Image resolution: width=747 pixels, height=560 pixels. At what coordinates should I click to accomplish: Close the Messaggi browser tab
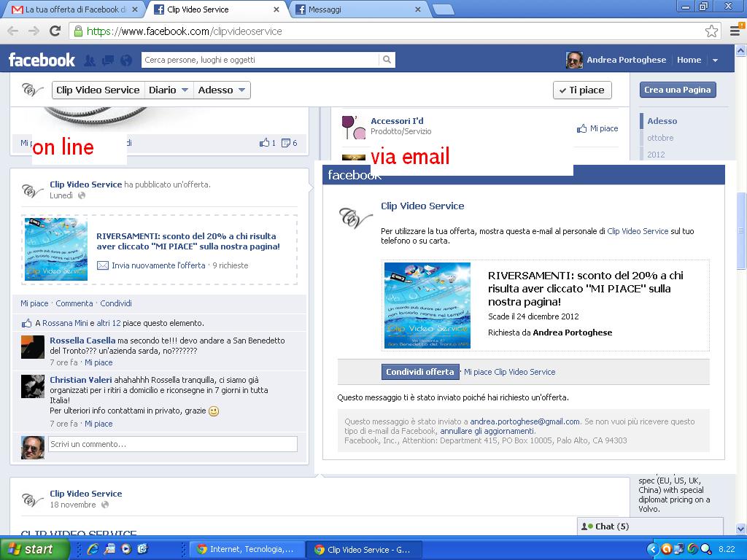coord(418,9)
